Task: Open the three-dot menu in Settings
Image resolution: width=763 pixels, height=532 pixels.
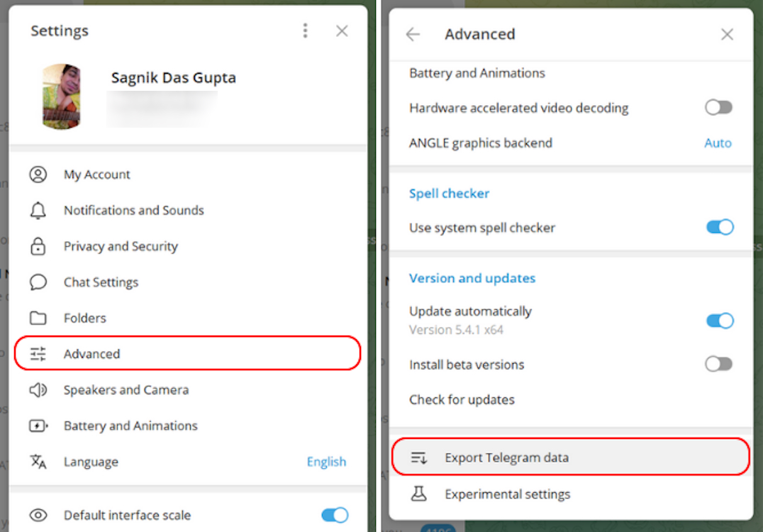Action: 306,31
